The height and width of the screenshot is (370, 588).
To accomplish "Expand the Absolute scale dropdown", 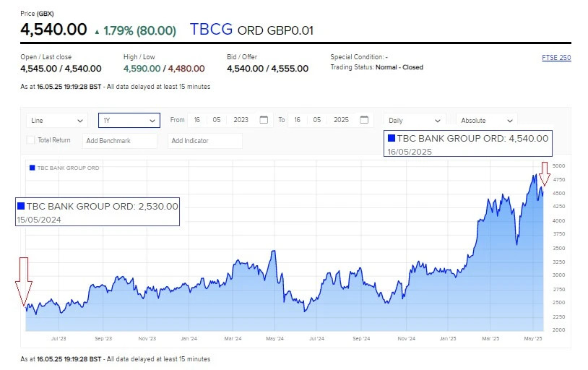I will point(486,121).
